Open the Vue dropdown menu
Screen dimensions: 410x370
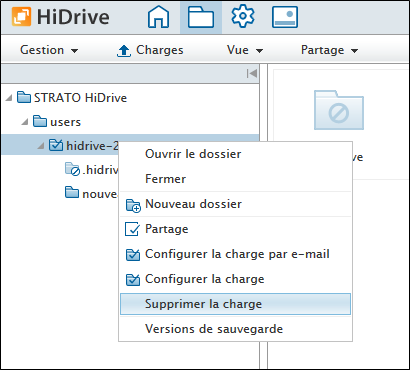[x=245, y=50]
